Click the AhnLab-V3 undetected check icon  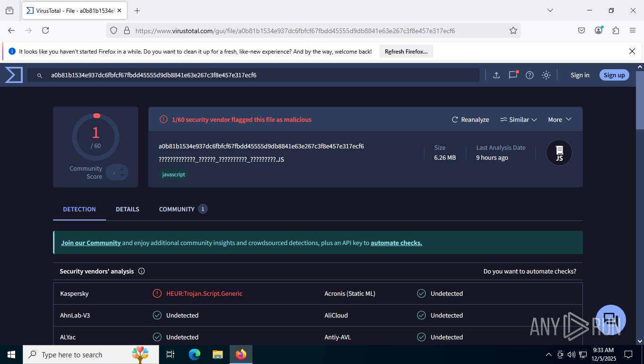point(157,315)
